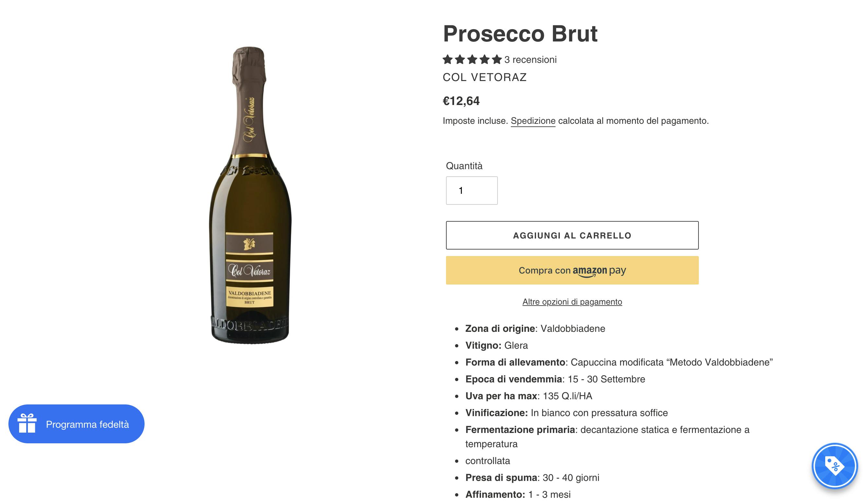Click the Col Vetoraz brand name
This screenshot has width=868, height=501.
(485, 77)
